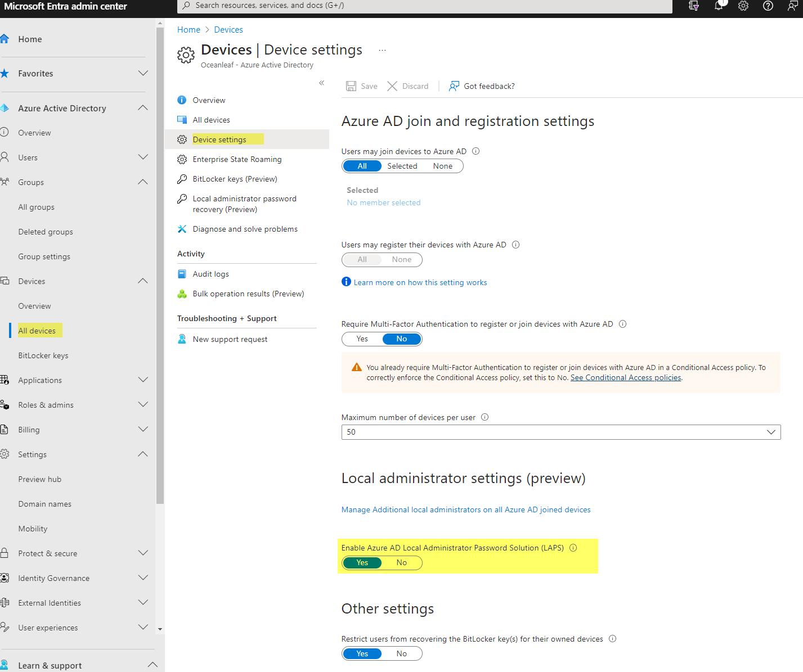This screenshot has width=803, height=672.
Task: Select the Diagnose and solve problems wrench icon
Action: (182, 229)
